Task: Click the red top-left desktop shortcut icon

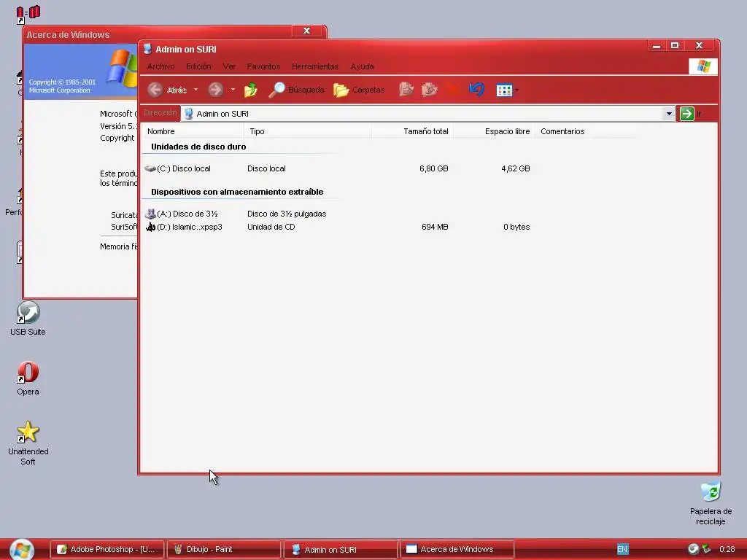Action: pos(28,14)
